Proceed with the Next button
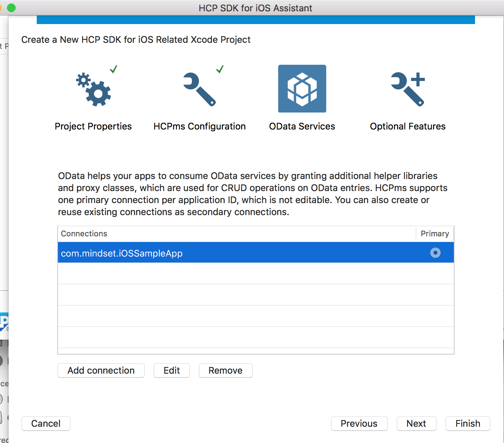Screen dimensions: 504x443 click(x=416, y=424)
